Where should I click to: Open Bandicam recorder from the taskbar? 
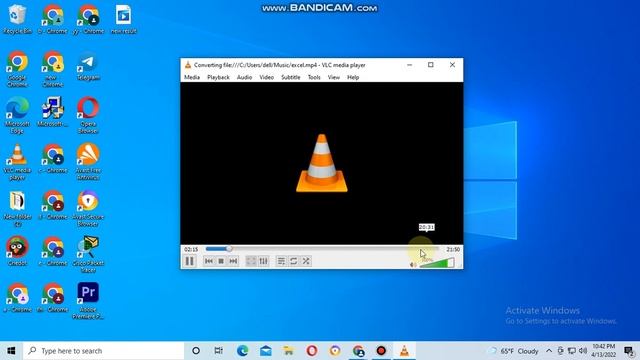tap(381, 351)
